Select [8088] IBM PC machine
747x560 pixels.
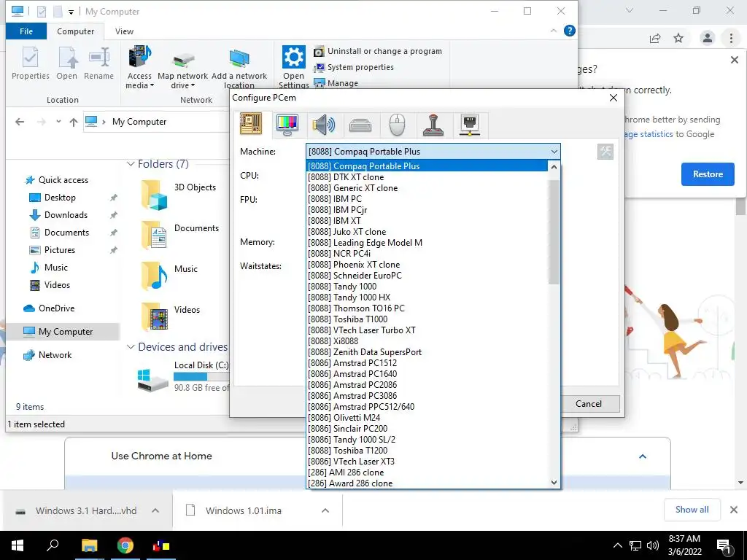point(427,198)
